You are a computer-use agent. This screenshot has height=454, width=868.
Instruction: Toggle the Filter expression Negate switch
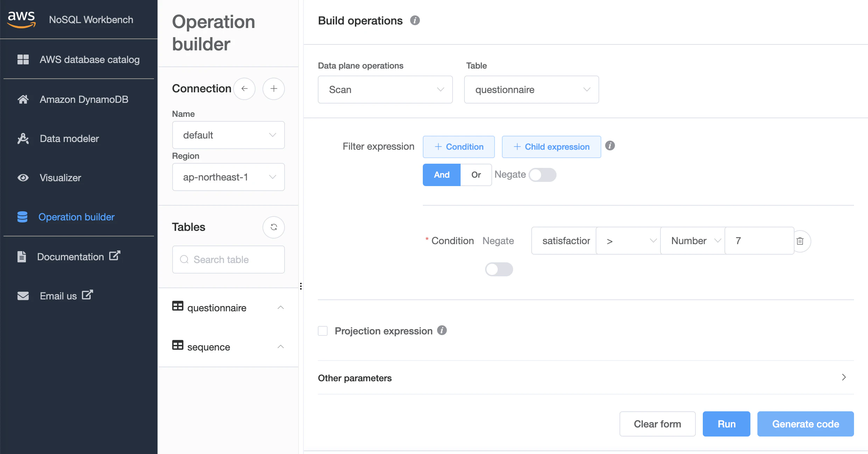coord(542,175)
